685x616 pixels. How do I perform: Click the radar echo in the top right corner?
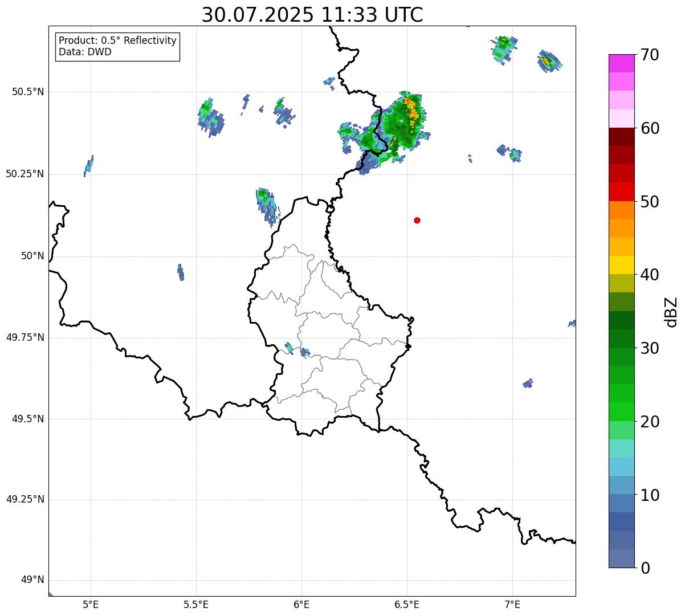click(550, 60)
